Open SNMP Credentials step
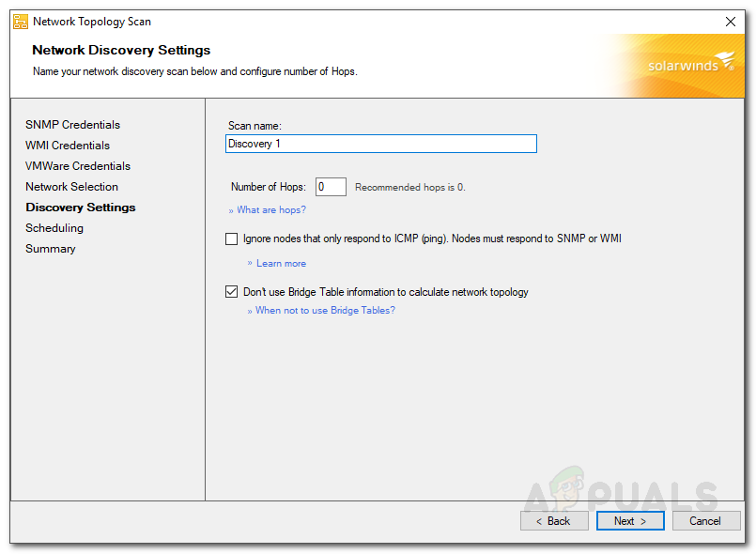Image resolution: width=756 pixels, height=554 pixels. pos(72,125)
